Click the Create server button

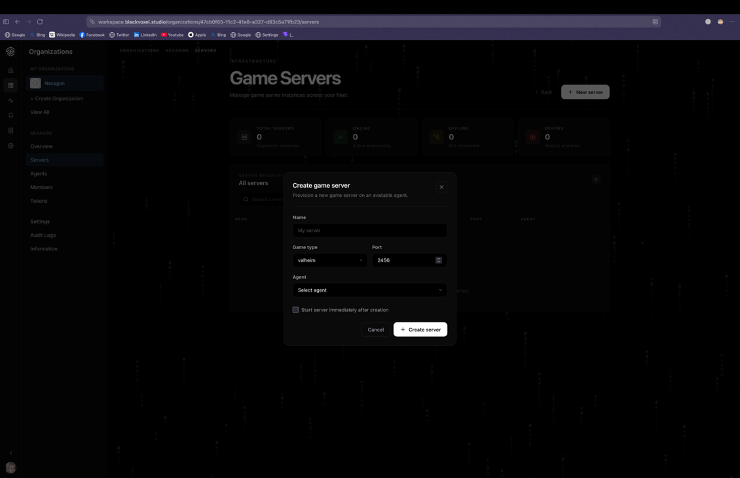pyautogui.click(x=420, y=329)
